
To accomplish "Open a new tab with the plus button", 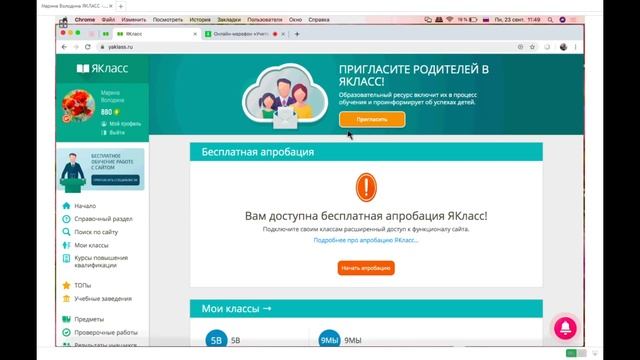I will [x=297, y=34].
